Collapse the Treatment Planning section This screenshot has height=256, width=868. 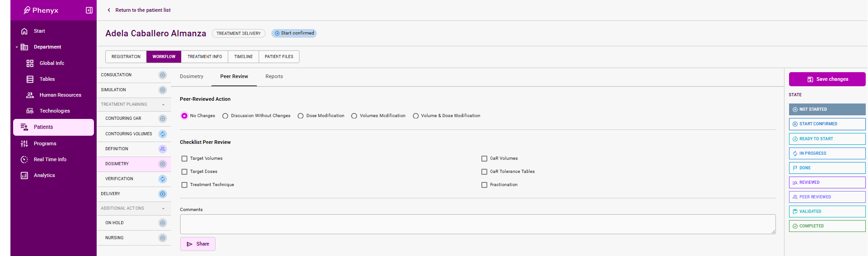tap(163, 105)
